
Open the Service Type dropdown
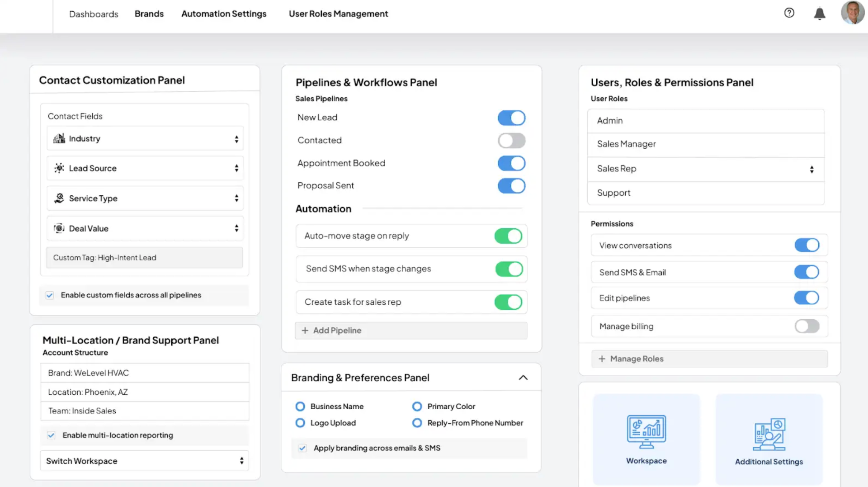(x=145, y=198)
